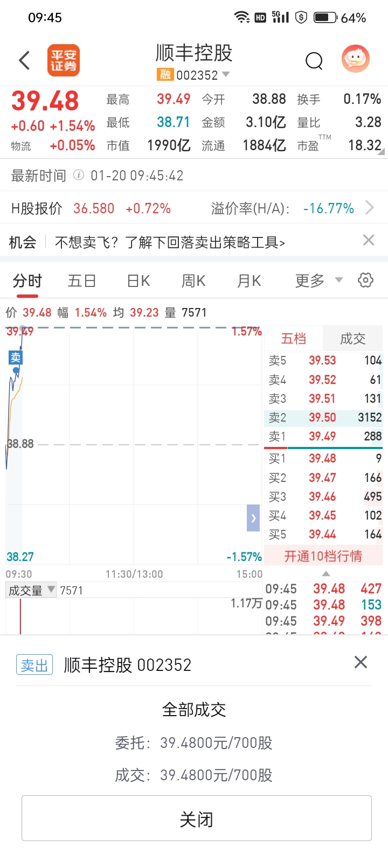Tap the up triangle above trade list
The image size is (388, 868).
(325, 573)
